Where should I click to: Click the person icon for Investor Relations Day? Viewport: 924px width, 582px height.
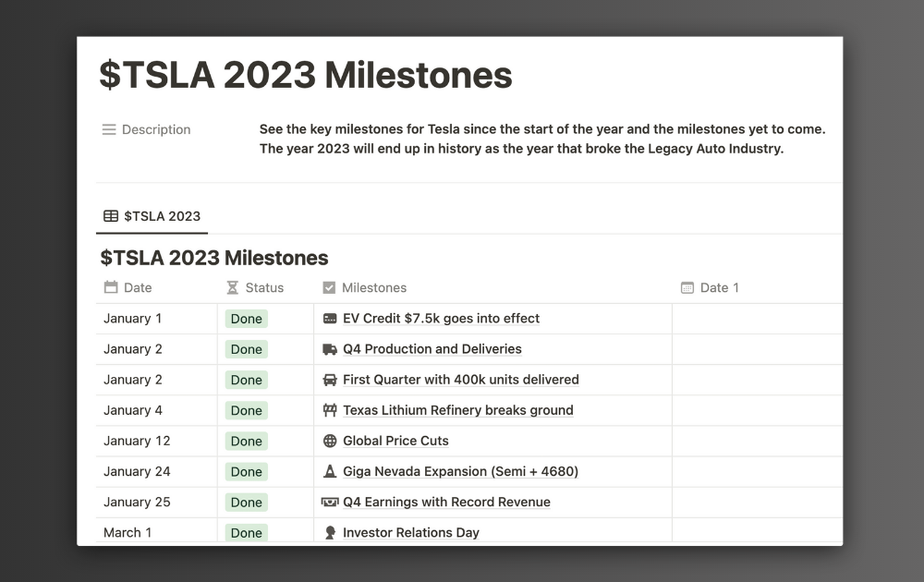point(329,532)
